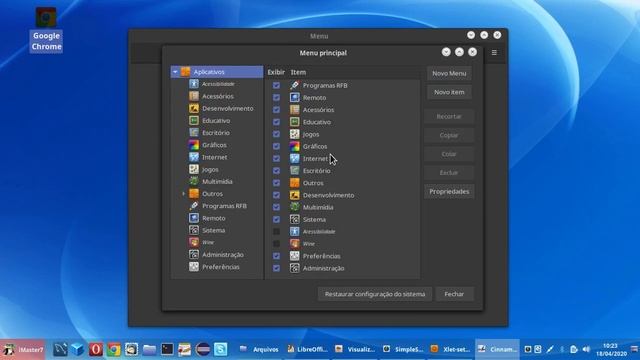Click the Wine icon in the left tree
The image size is (640, 360).
pos(194,242)
